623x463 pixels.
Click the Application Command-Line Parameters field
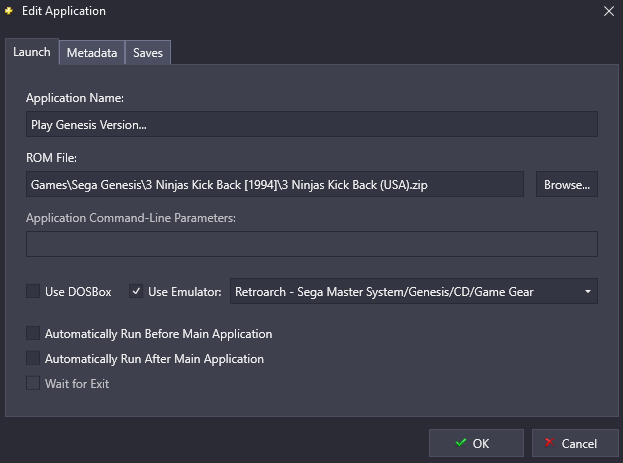[312, 244]
